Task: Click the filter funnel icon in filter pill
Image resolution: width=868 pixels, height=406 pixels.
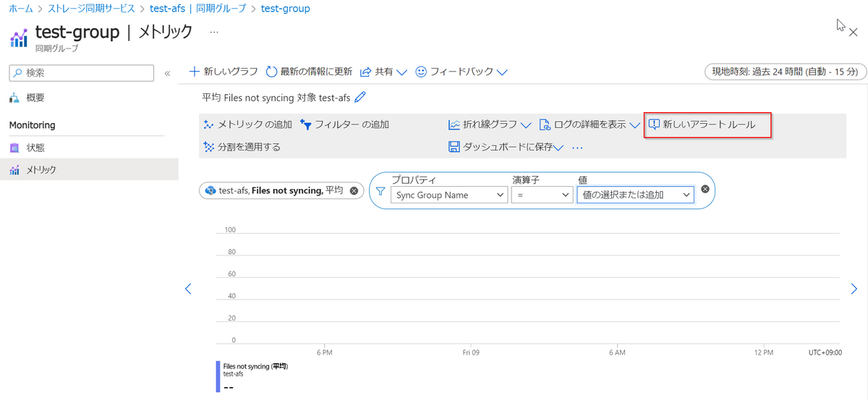Action: pos(380,192)
